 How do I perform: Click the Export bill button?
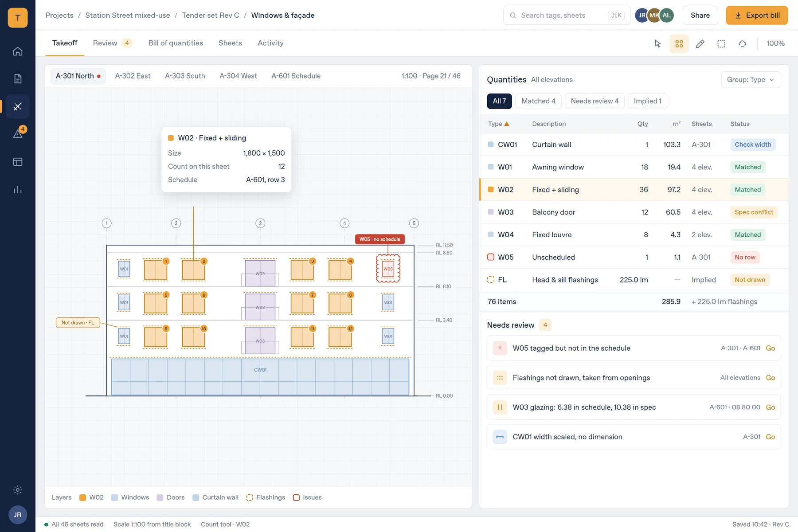[x=756, y=16]
